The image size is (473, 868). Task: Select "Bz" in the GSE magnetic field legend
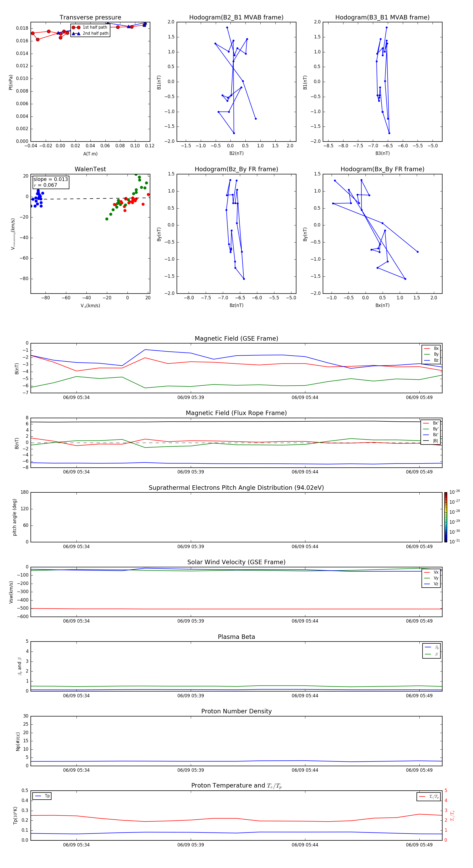click(x=431, y=360)
